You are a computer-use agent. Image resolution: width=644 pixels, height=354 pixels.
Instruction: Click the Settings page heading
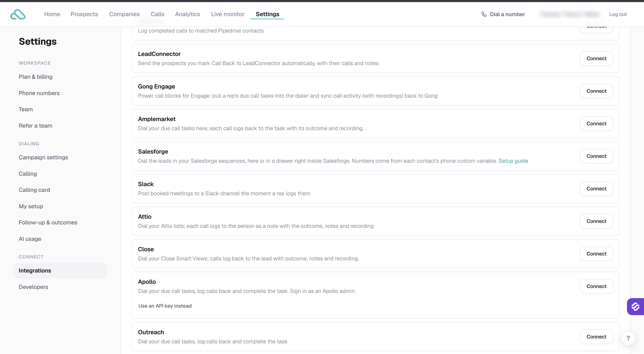(x=38, y=41)
